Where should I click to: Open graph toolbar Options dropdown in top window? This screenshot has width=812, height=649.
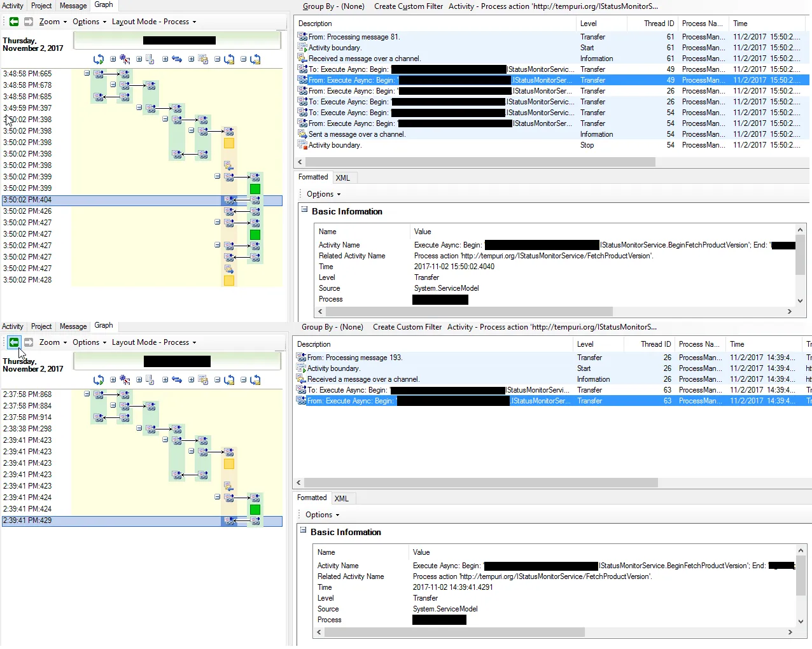tap(89, 22)
